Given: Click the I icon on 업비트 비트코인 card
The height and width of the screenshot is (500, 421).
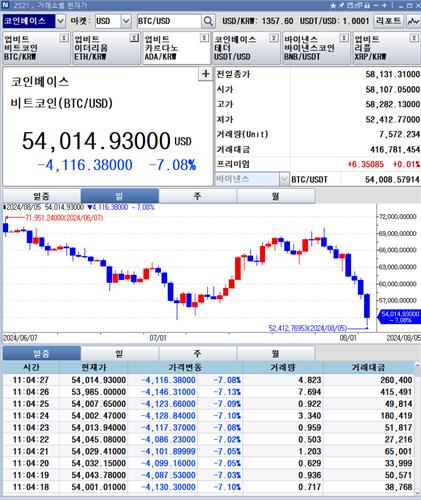Looking at the screenshot, I should coord(64,38).
